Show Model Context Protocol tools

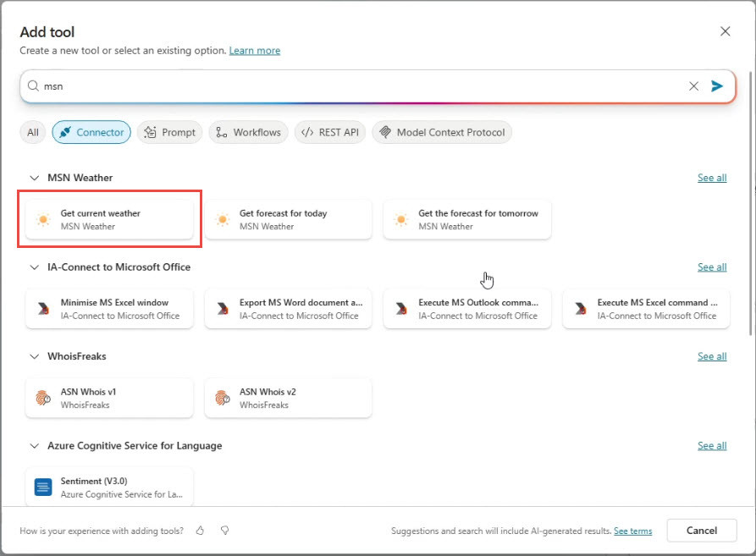[442, 133]
